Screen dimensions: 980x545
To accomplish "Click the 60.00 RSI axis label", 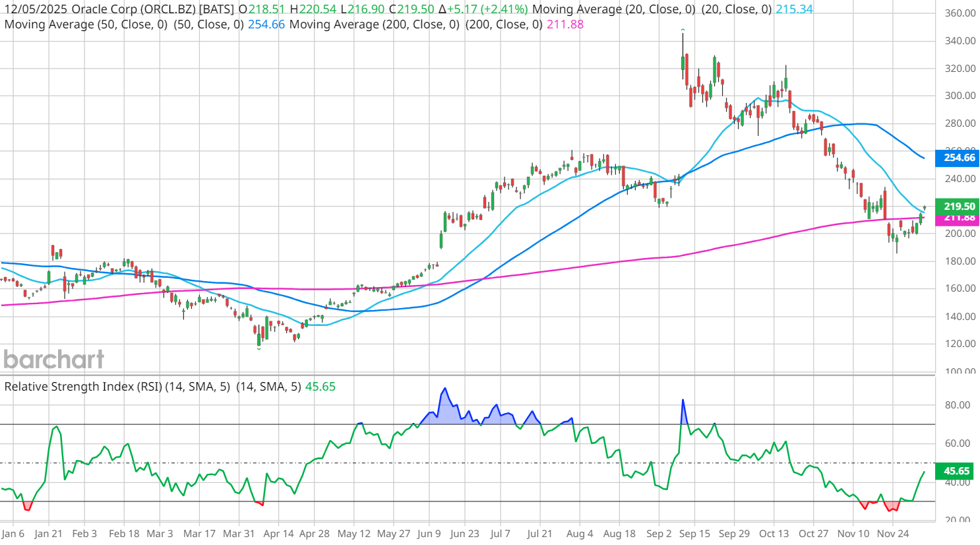I will click(957, 443).
